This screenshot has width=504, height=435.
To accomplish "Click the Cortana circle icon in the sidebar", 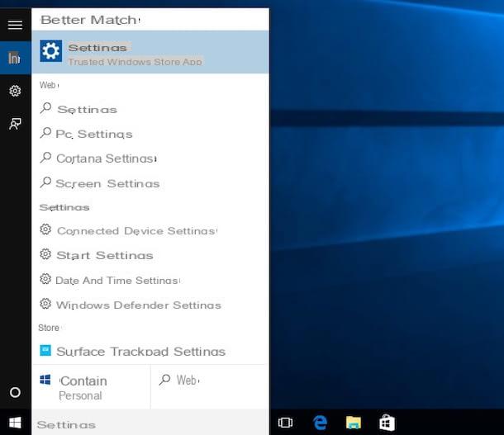I will point(15,392).
